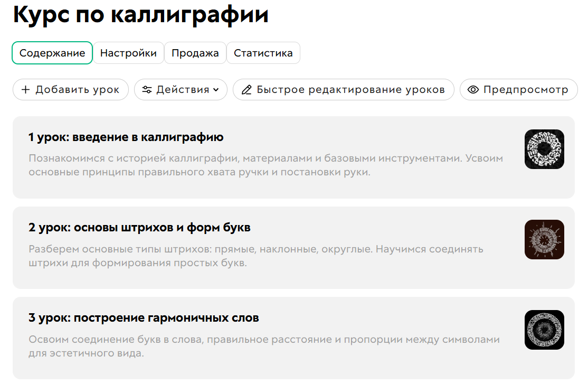The width and height of the screenshot is (588, 384).
Task: Click the Добавить урок button
Action: coord(70,89)
